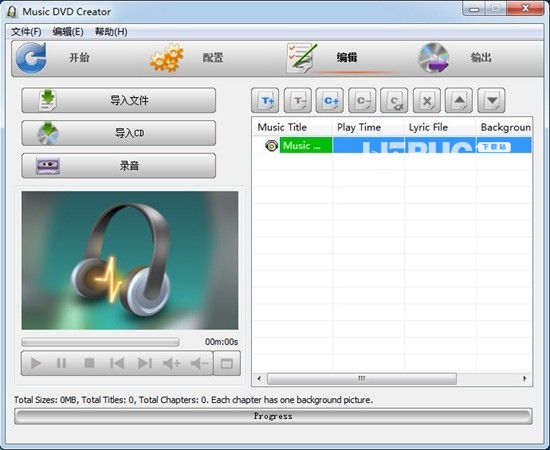
Task: Switch to the 配置 step tab
Action: pyautogui.click(x=213, y=58)
